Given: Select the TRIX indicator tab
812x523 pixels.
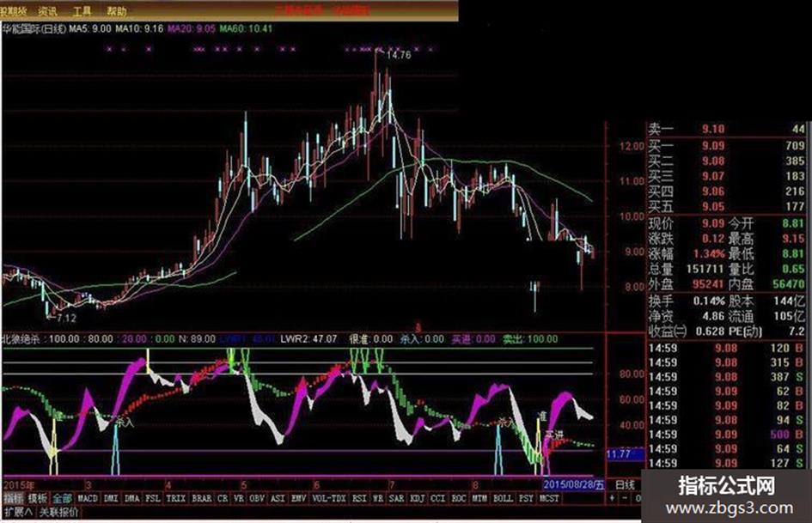Looking at the screenshot, I should (x=176, y=498).
